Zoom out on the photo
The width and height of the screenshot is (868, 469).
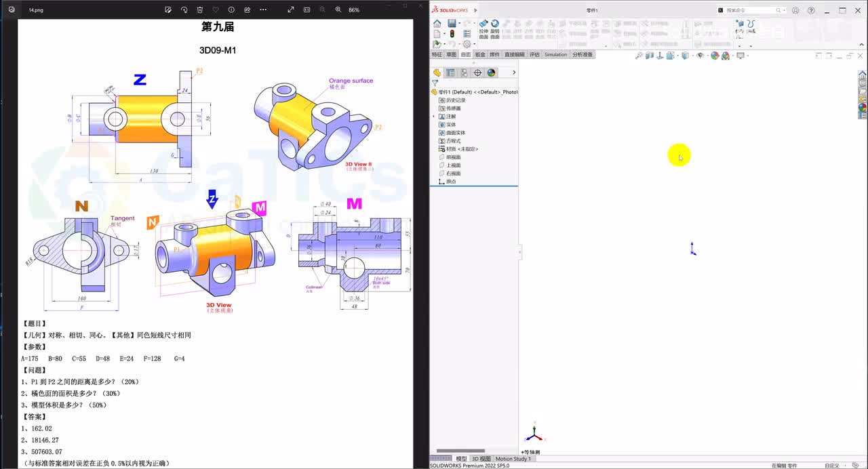coord(322,10)
